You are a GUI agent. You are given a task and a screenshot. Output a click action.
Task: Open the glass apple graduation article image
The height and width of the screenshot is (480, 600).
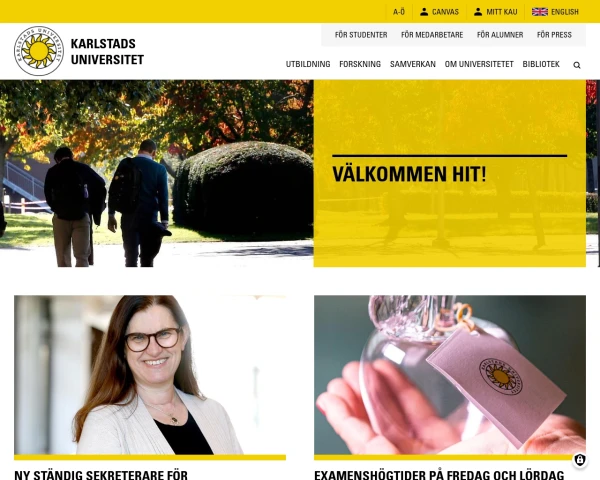click(x=450, y=375)
